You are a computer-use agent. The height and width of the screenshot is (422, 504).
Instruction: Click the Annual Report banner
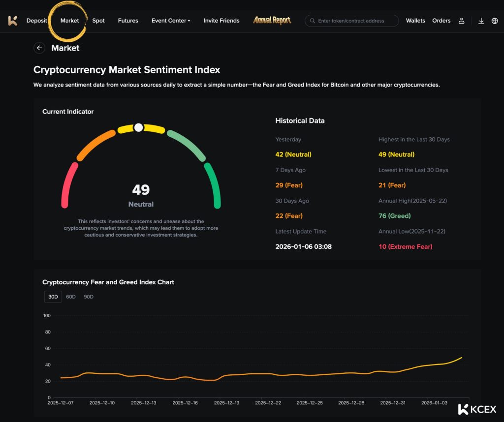click(x=272, y=20)
